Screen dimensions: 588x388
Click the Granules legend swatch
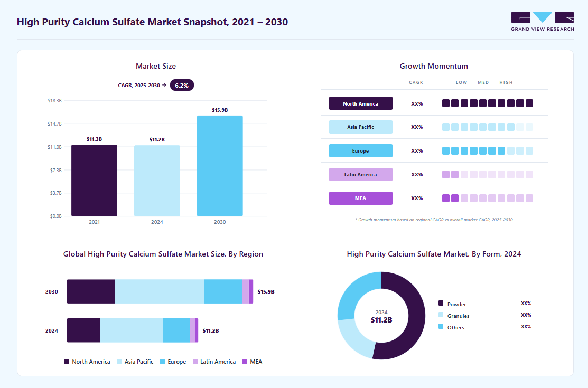[x=441, y=315]
